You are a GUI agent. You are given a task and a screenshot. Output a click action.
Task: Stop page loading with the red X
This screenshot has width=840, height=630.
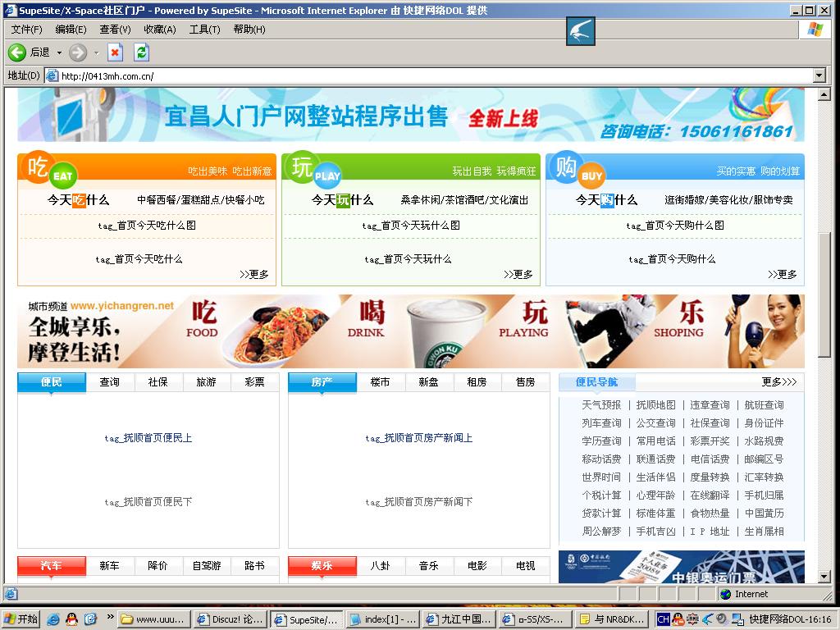115,52
